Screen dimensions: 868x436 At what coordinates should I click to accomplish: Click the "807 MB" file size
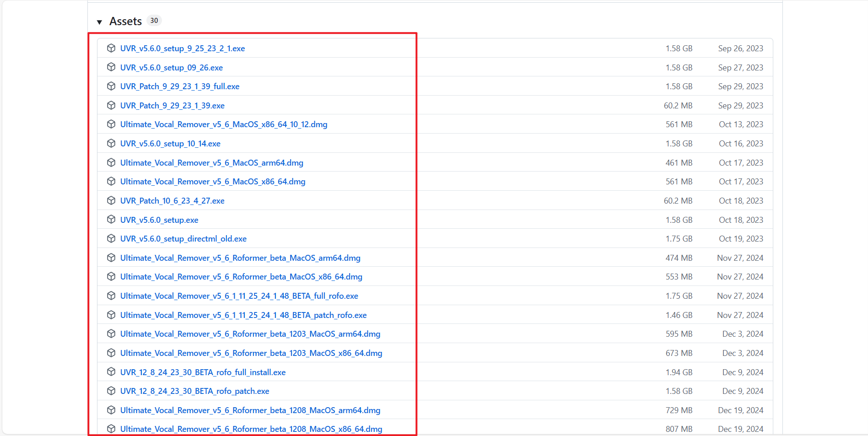[679, 429]
